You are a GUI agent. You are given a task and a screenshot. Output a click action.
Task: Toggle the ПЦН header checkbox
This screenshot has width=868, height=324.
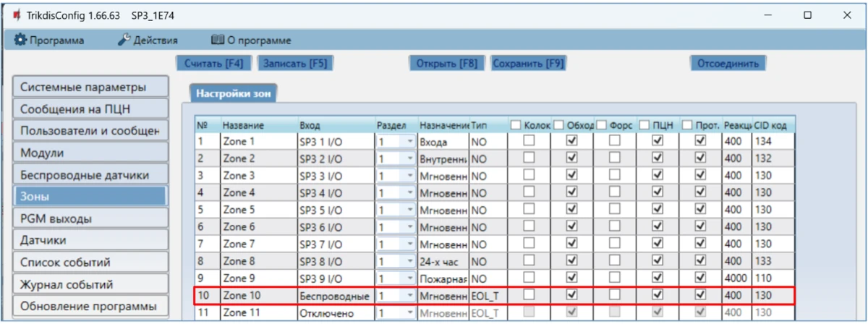tap(644, 125)
